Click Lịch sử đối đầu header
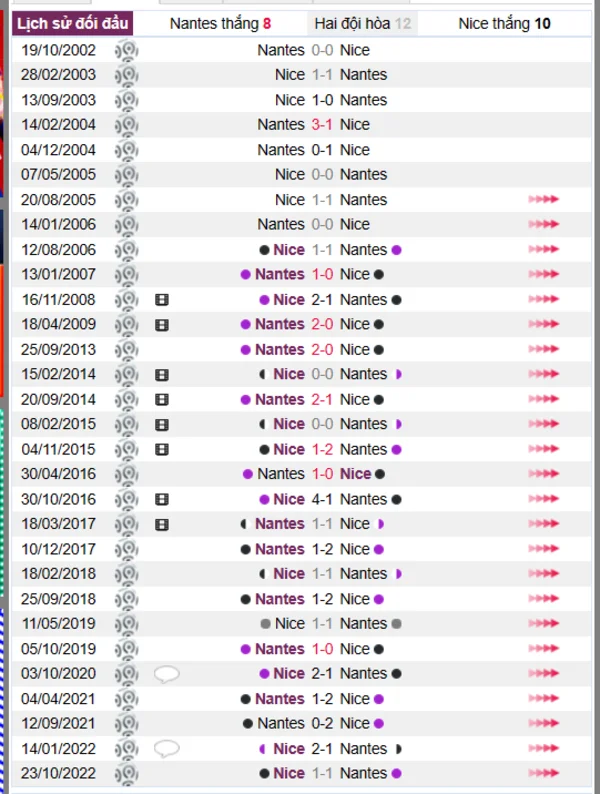Image resolution: width=600 pixels, height=794 pixels. [72, 23]
